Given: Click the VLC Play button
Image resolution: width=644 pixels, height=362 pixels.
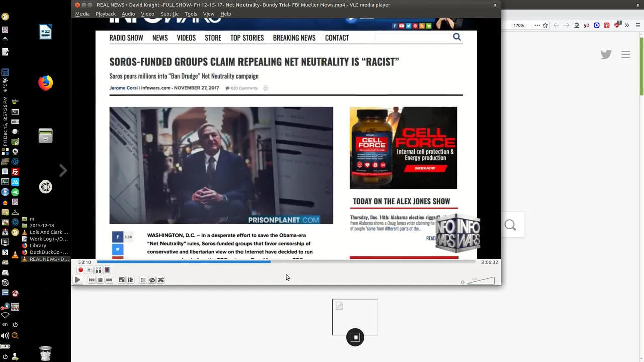Looking at the screenshot, I should pos(78,280).
